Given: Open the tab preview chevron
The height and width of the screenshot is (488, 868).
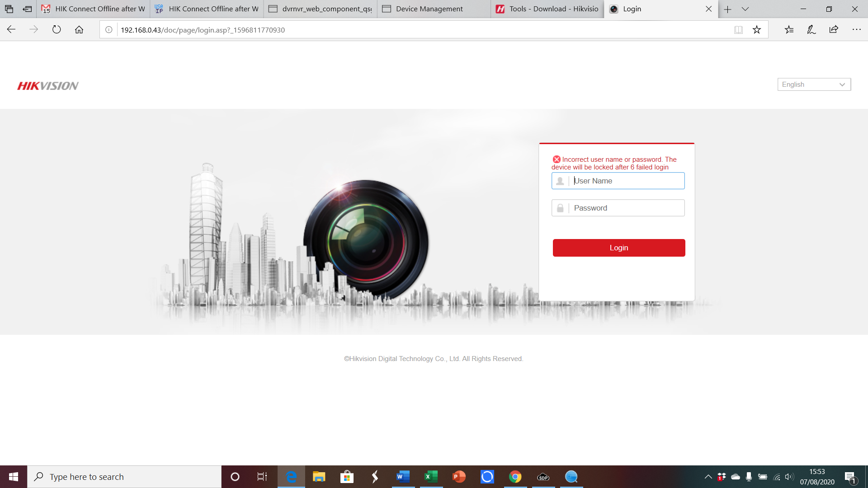Looking at the screenshot, I should point(745,9).
